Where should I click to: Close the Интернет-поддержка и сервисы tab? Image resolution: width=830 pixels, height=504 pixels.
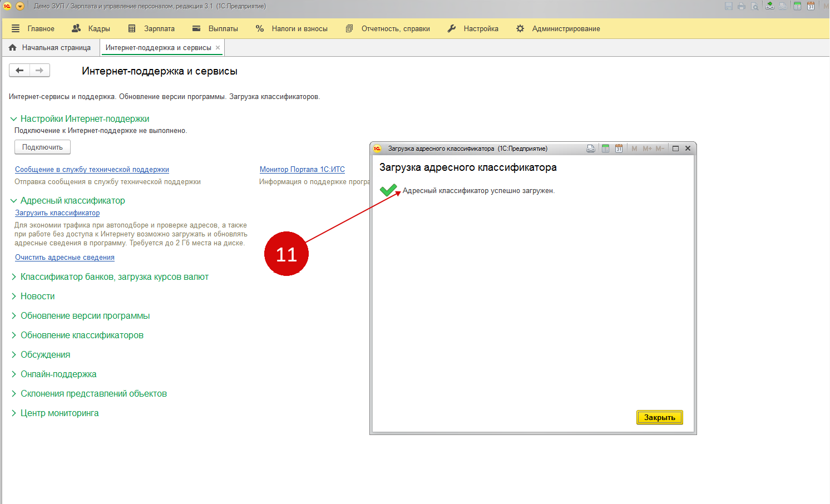[218, 48]
